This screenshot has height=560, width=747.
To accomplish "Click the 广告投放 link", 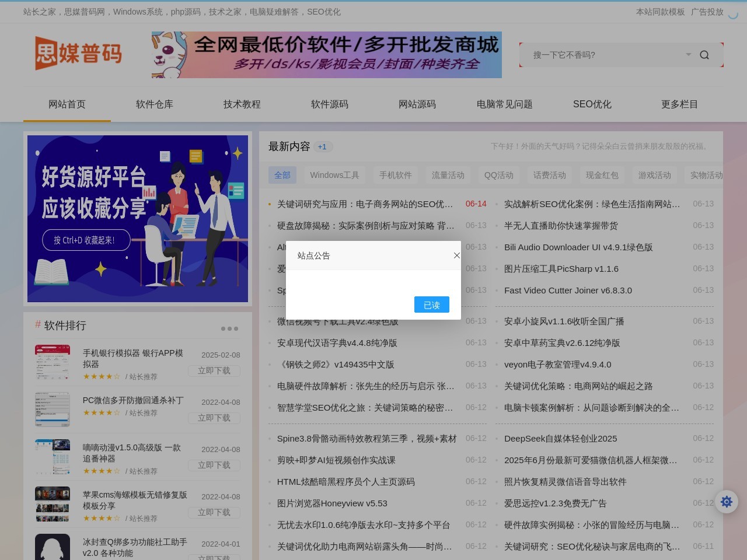I will (x=707, y=12).
